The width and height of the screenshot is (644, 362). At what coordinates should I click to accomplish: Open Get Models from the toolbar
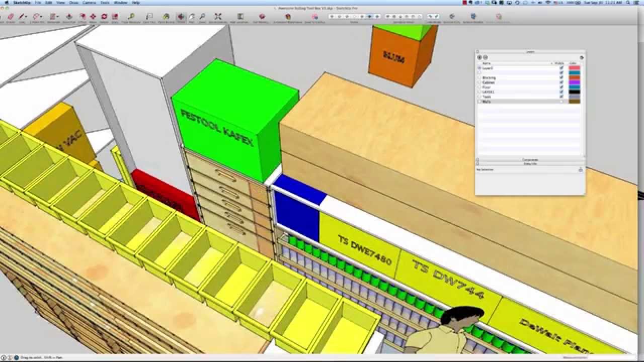(262, 17)
